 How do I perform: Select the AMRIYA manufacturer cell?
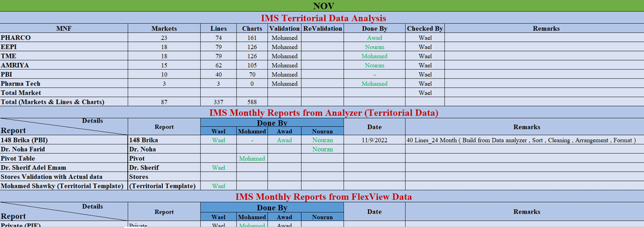64,65
